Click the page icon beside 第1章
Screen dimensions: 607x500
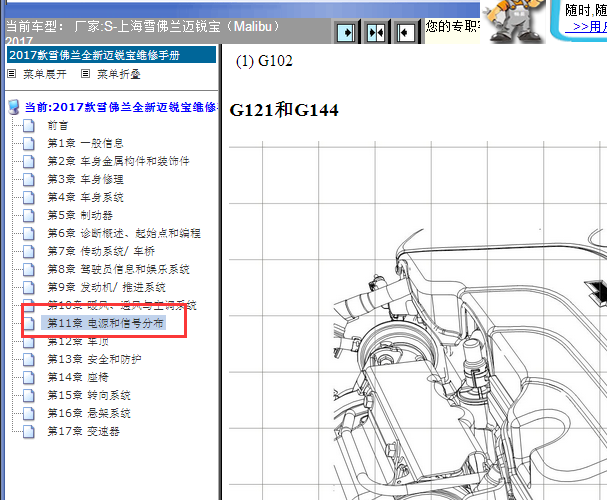tap(28, 144)
